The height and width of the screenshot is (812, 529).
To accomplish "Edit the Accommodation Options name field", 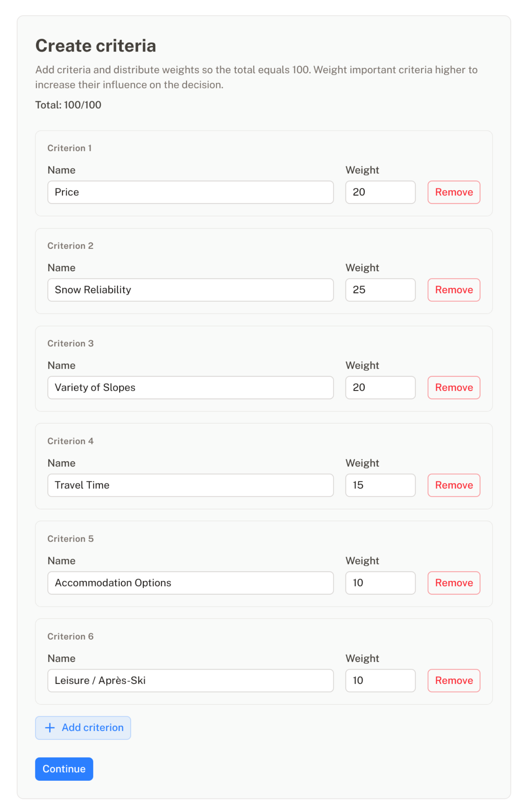I will tap(190, 583).
